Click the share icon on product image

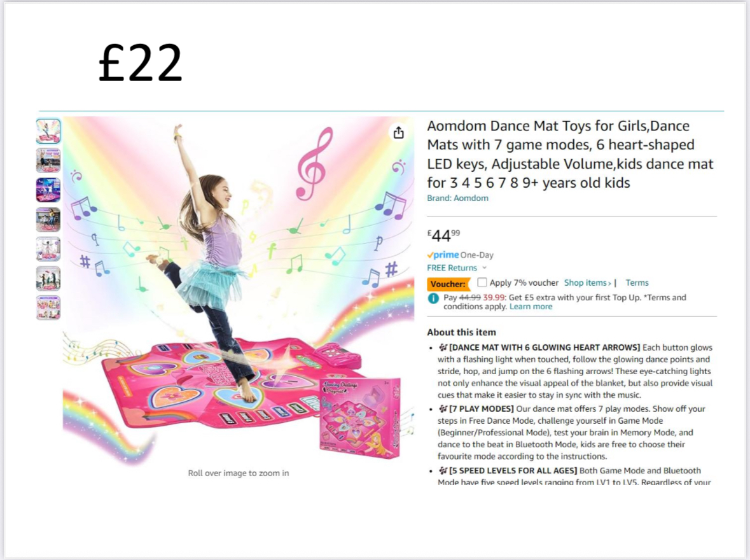398,132
